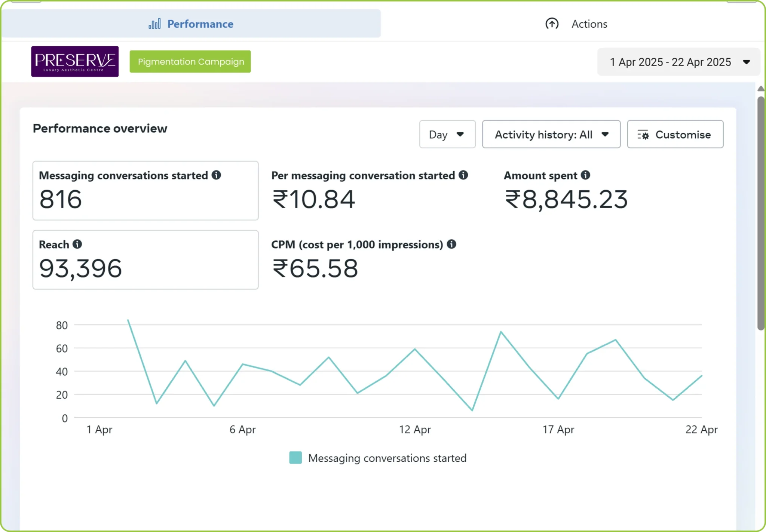Open Amount spent info tooltip icon
This screenshot has width=766, height=532.
pos(585,175)
